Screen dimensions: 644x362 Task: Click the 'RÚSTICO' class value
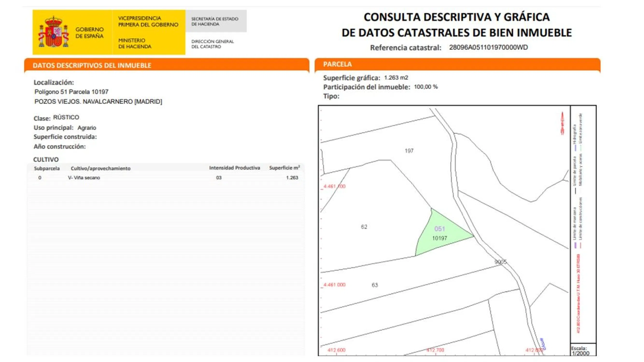[x=66, y=118]
